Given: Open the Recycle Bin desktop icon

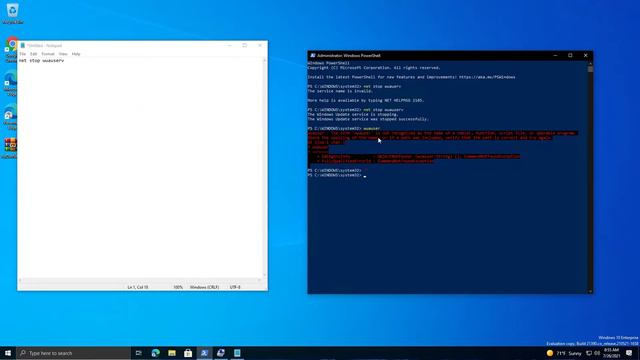Looking at the screenshot, I should (12, 13).
